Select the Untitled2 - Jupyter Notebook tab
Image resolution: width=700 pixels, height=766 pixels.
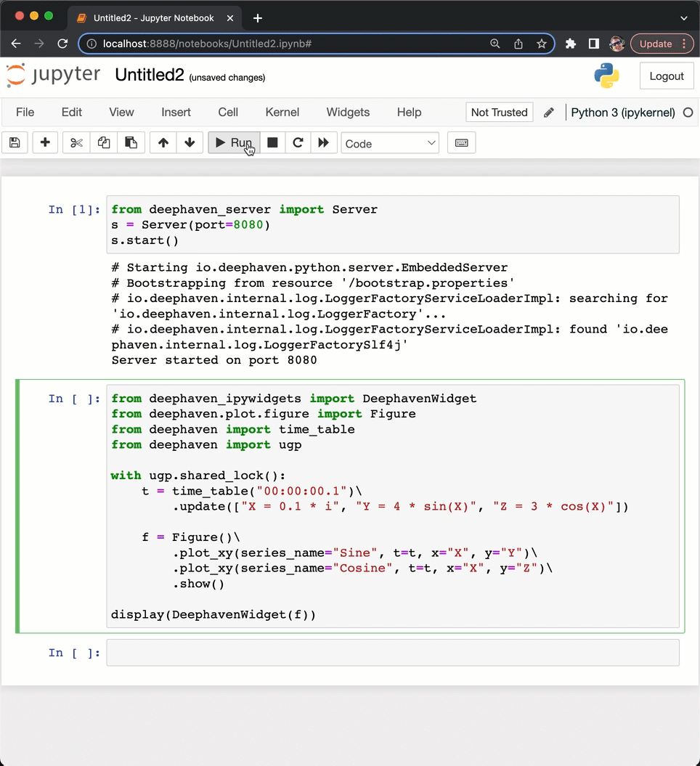155,18
